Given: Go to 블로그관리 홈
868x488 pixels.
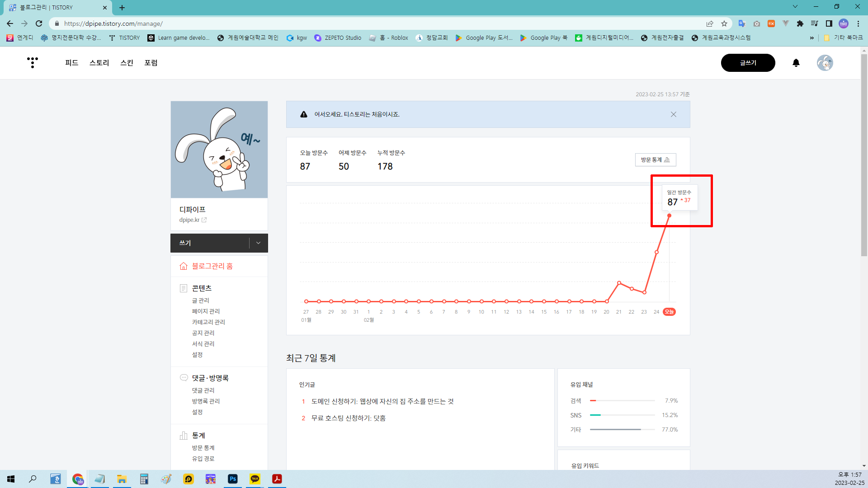Looking at the screenshot, I should click(x=212, y=266).
